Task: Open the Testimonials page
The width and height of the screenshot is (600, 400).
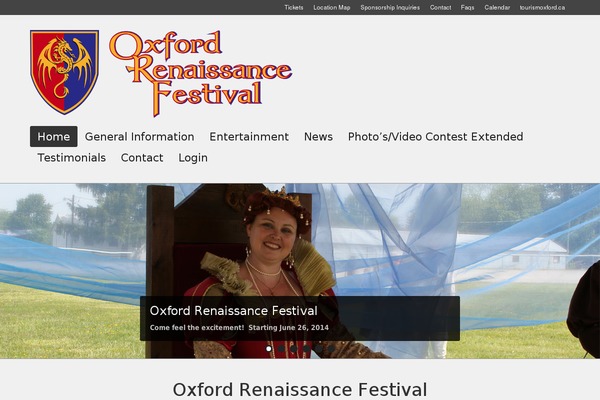Action: click(72, 158)
